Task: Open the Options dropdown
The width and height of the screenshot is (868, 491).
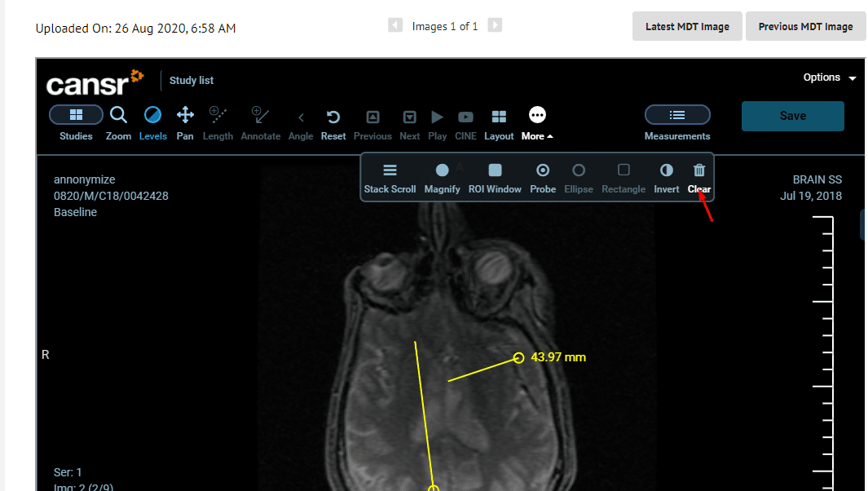Action: click(x=829, y=77)
